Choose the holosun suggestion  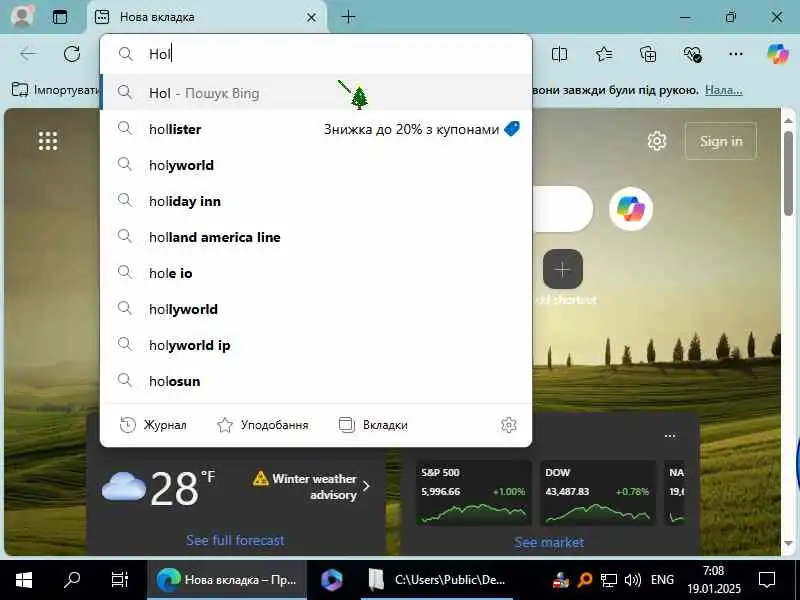pos(316,381)
